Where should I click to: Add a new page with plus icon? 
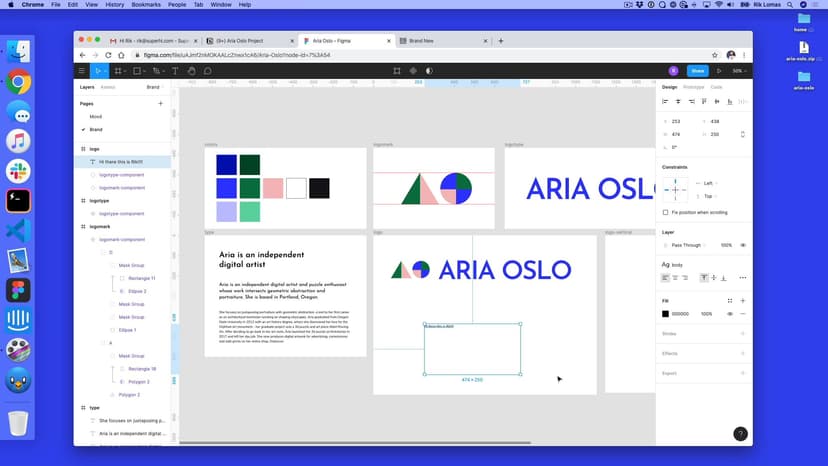[x=160, y=103]
